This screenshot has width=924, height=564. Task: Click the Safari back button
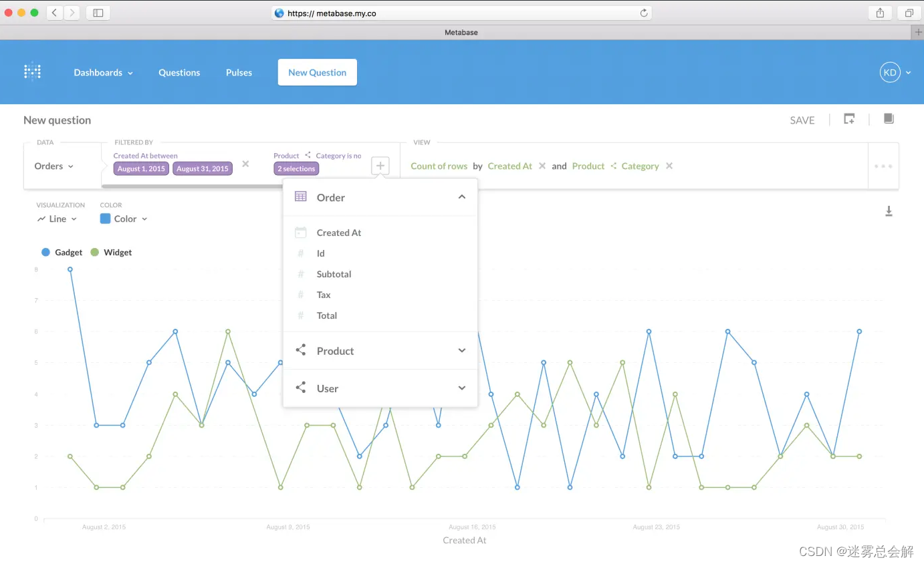click(x=54, y=13)
